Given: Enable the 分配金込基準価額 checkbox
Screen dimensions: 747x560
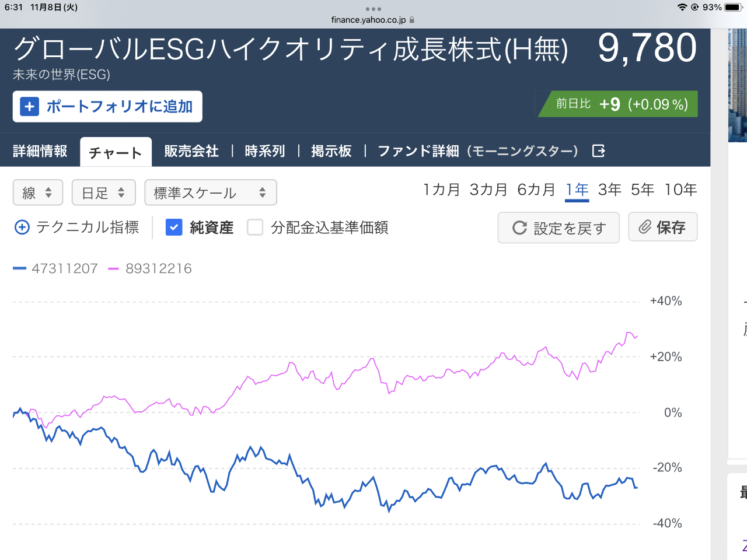Looking at the screenshot, I should 255,227.
